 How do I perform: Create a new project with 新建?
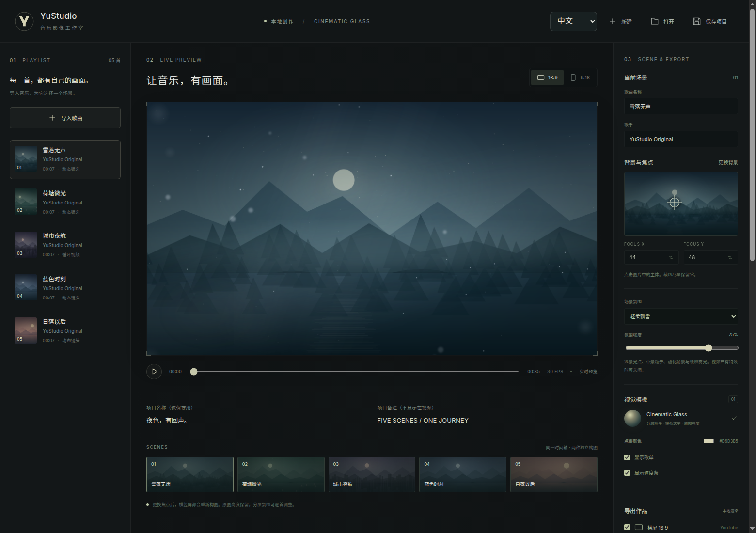621,21
